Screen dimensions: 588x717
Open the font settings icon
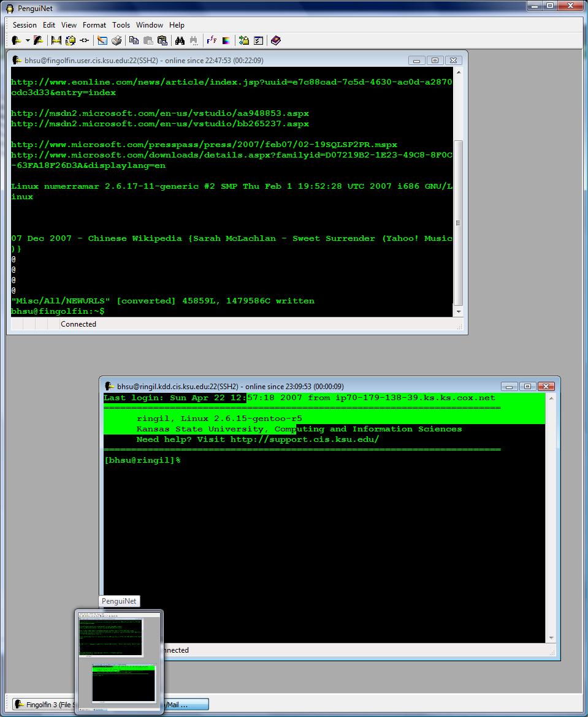pos(212,40)
